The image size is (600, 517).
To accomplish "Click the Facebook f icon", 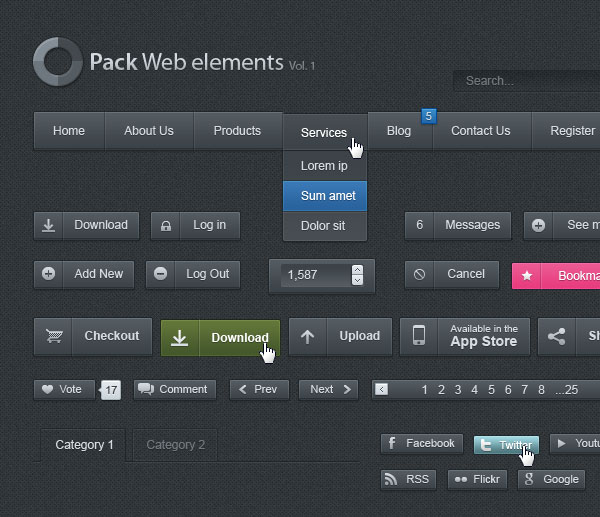I will pos(392,443).
